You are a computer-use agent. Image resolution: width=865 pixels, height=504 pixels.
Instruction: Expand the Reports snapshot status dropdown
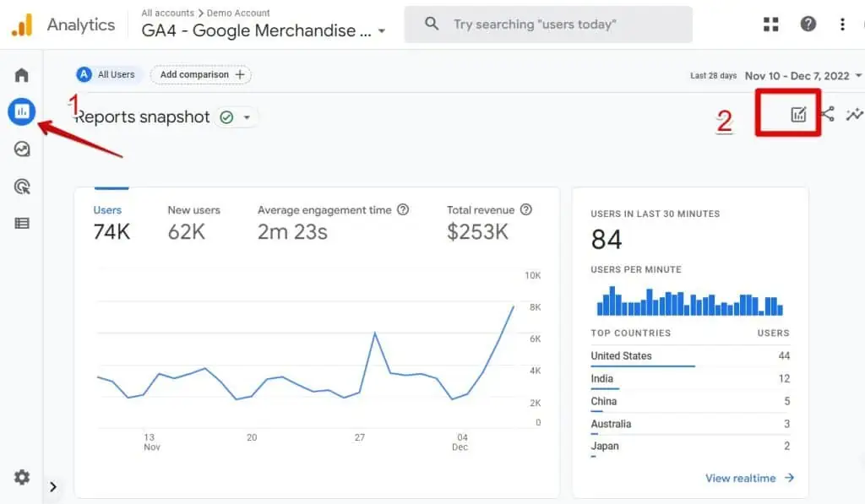[247, 117]
